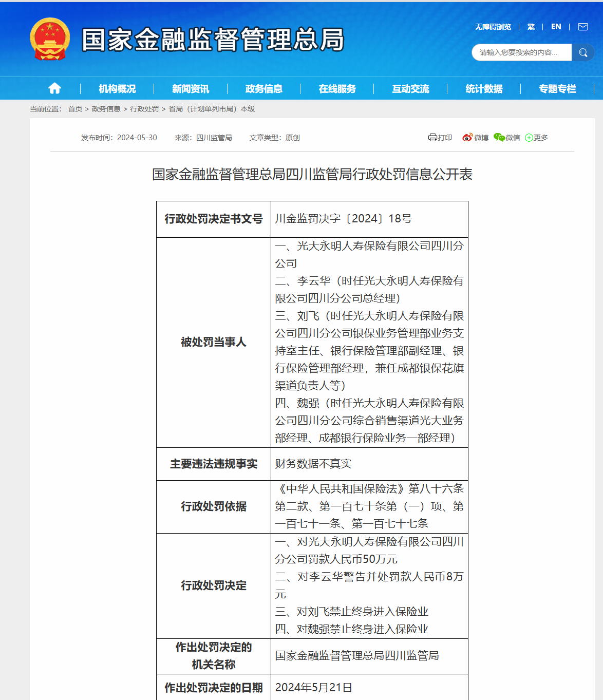This screenshot has width=603, height=700.
Task: Click the 无障碍浏览 link
Action: pos(493,27)
